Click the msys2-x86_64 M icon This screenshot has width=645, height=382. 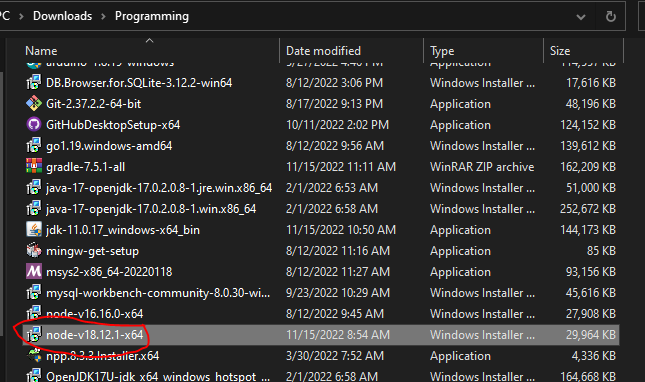click(34, 271)
